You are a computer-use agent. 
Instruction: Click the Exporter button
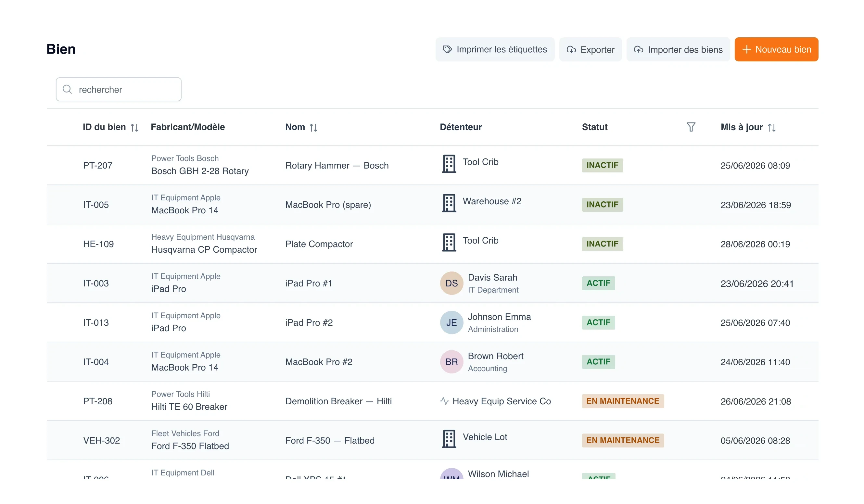(591, 49)
